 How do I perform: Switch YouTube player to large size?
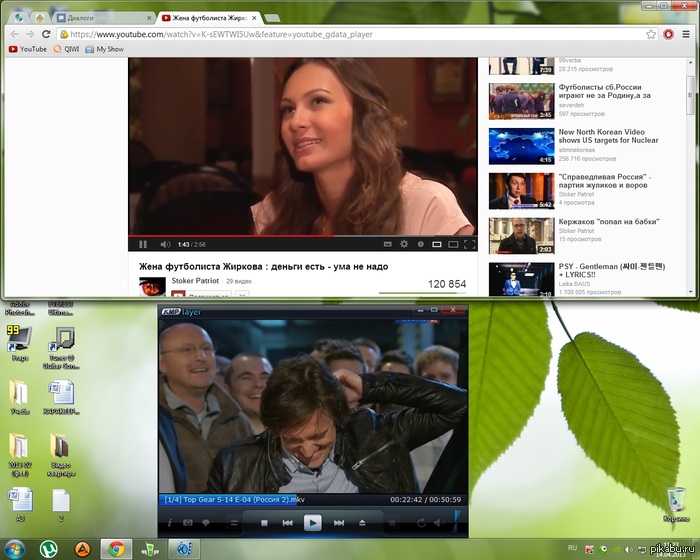pyautogui.click(x=453, y=244)
